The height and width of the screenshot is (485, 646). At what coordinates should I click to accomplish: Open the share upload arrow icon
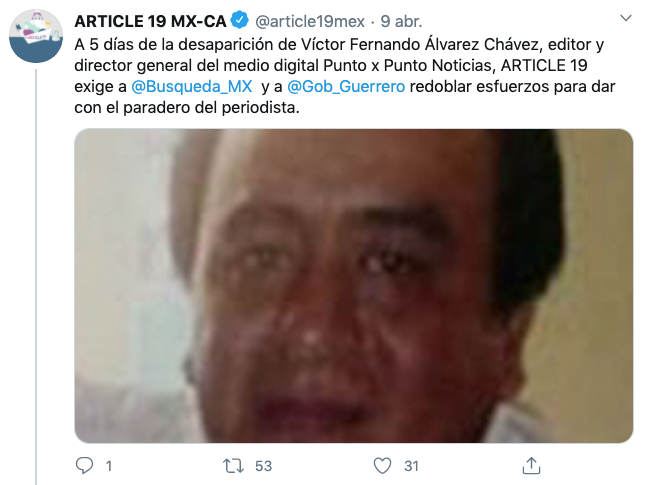tap(531, 466)
